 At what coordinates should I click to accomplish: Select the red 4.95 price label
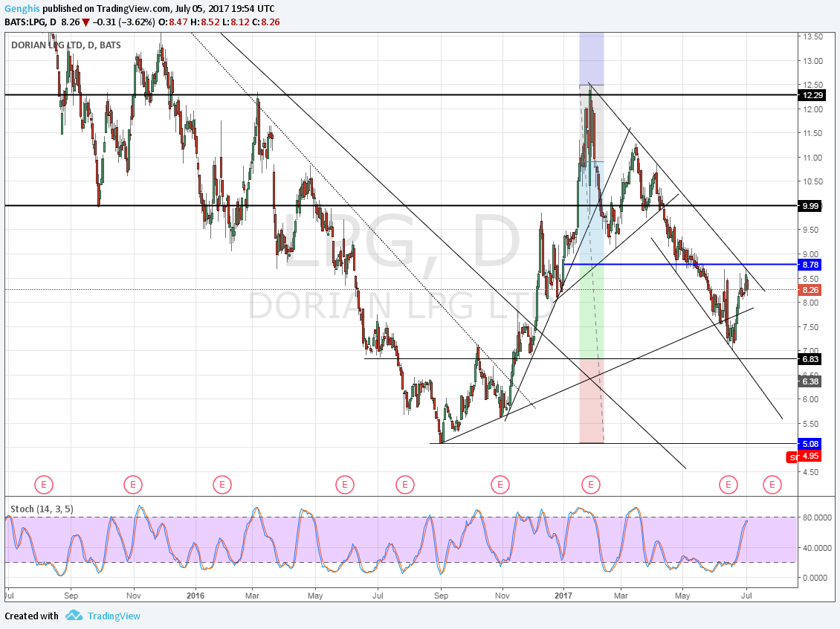[810, 456]
